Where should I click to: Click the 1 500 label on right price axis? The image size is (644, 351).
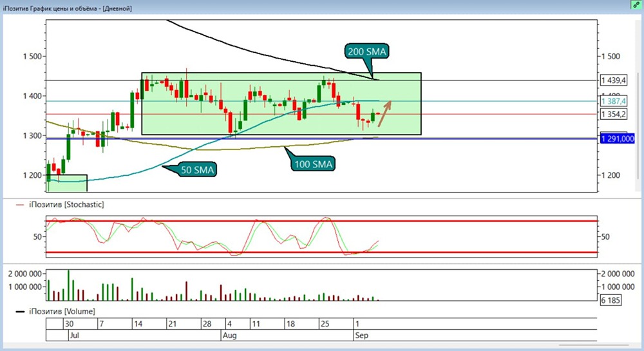tap(611, 56)
